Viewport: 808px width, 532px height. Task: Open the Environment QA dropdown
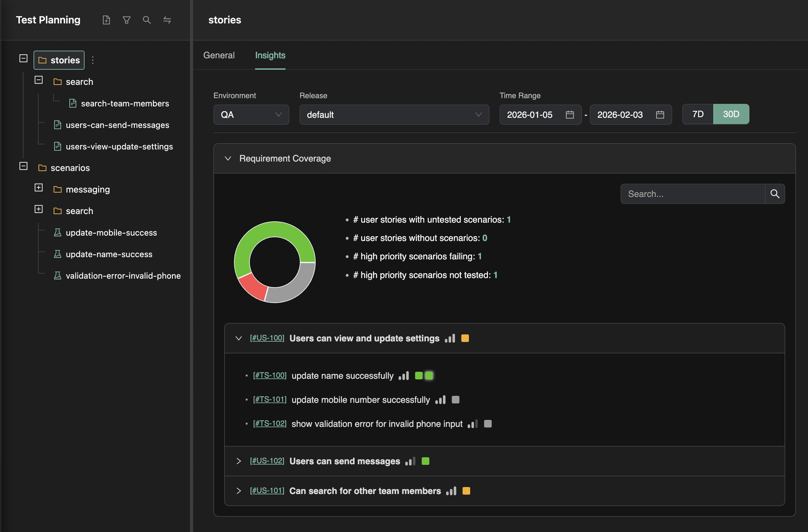(x=251, y=115)
